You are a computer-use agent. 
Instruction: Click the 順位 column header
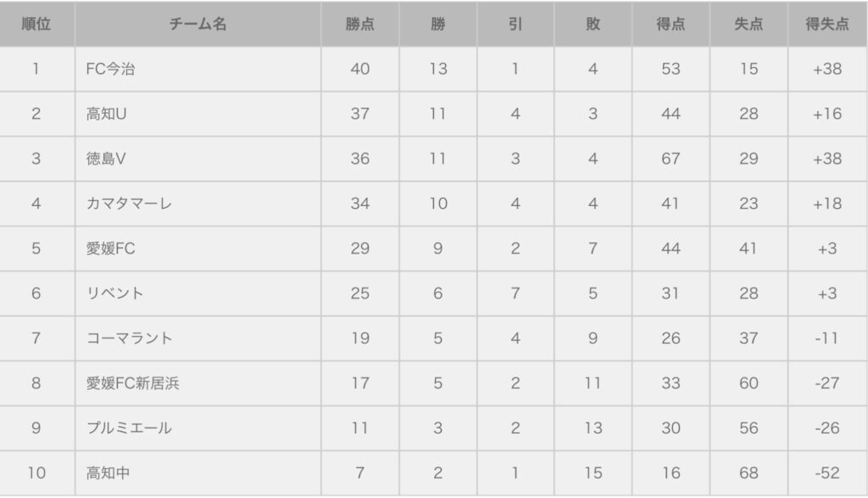click(36, 24)
